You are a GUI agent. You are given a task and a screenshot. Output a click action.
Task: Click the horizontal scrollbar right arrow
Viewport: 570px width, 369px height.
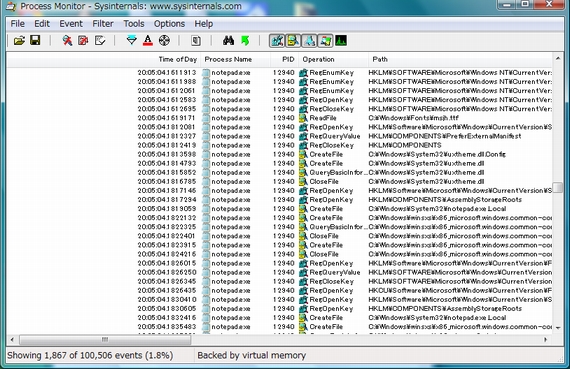tap(546, 340)
